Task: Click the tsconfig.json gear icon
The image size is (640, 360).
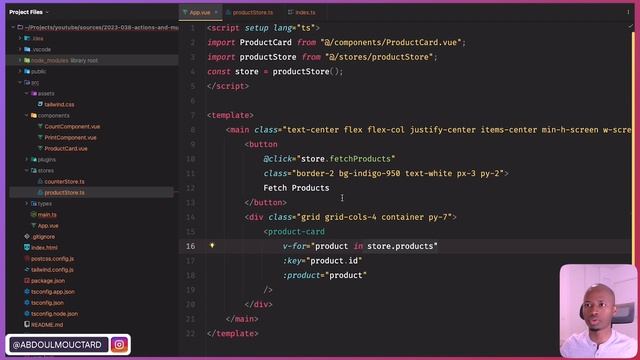Action: [x=27, y=303]
